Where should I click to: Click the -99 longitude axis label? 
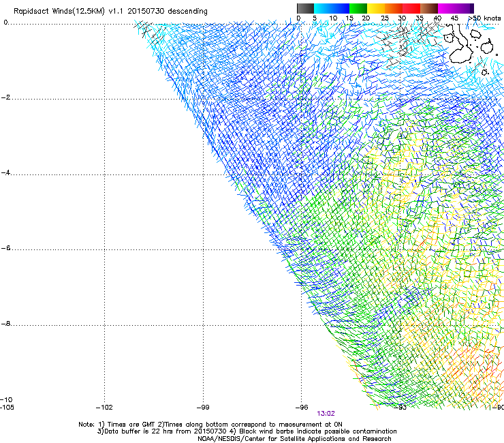[x=203, y=408]
